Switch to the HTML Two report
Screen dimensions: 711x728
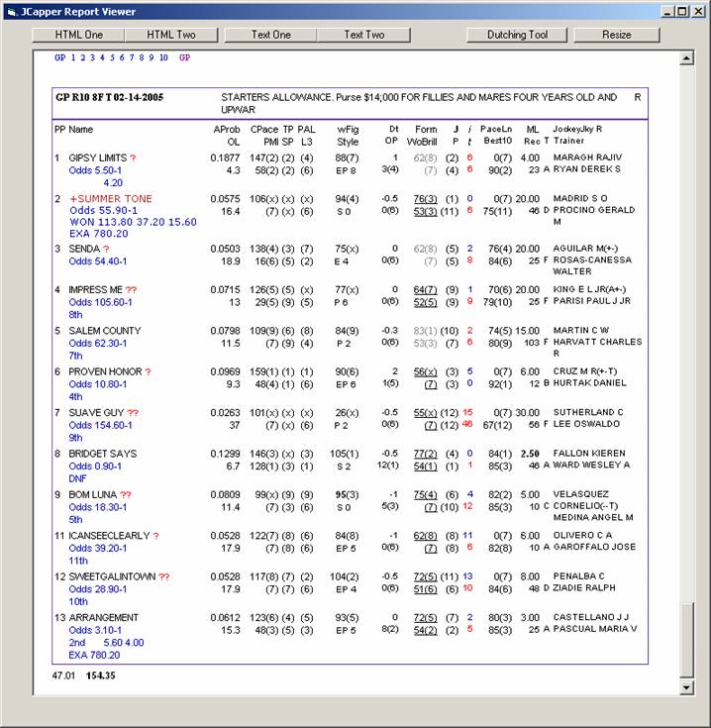coord(170,35)
